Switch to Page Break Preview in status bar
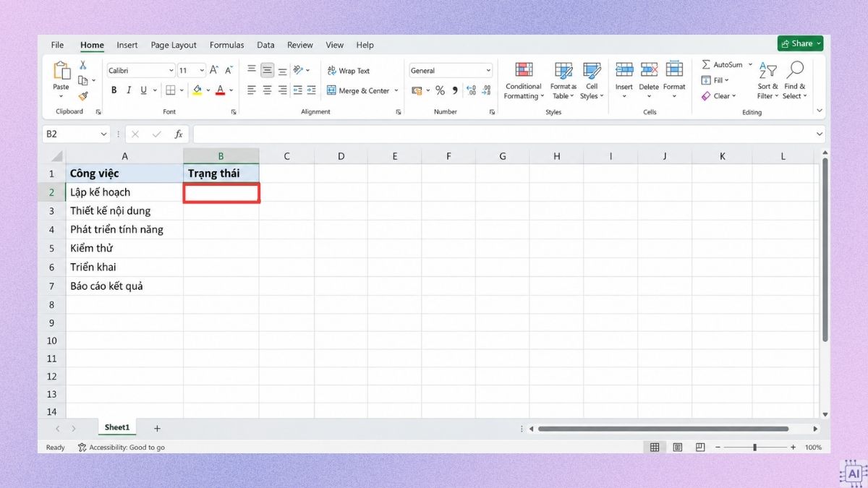Image resolution: width=868 pixels, height=488 pixels. [x=701, y=448]
